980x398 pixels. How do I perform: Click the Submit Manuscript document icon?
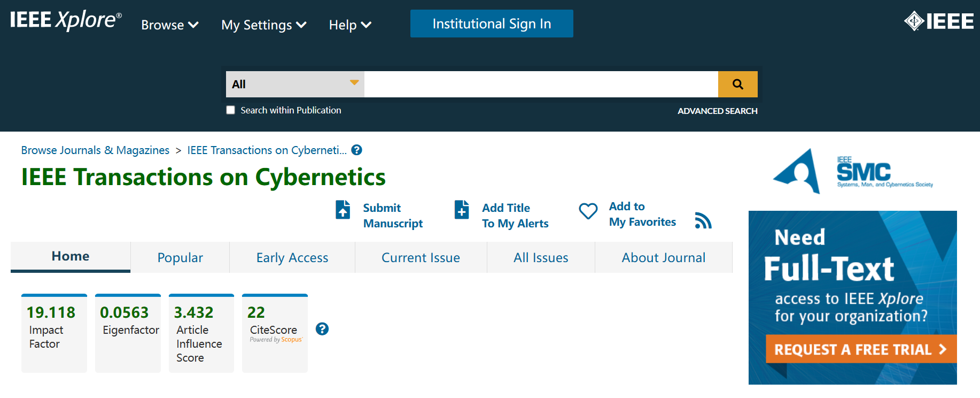(343, 210)
